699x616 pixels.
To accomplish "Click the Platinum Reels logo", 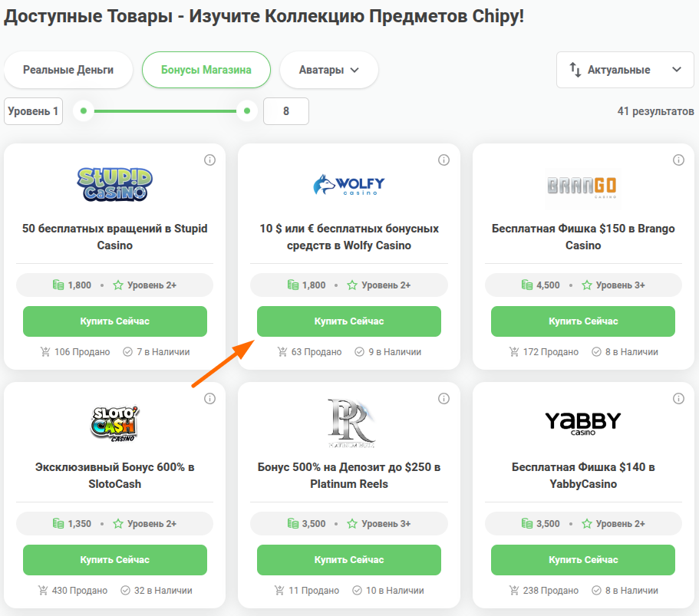I will tap(351, 423).
